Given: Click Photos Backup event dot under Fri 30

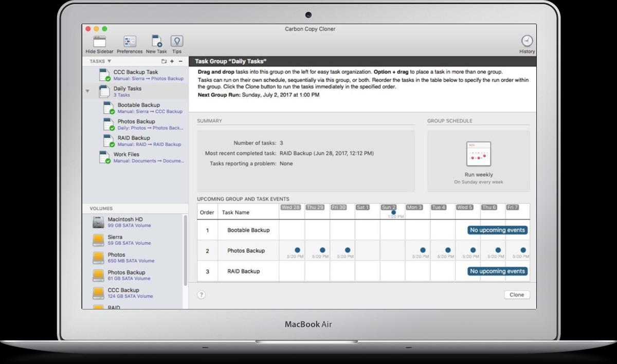Looking at the screenshot, I should [348, 250].
